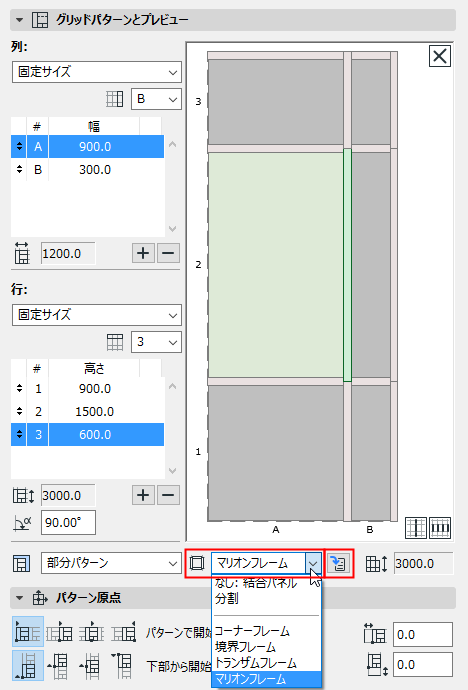Click the read-only pattern height field 3000.0
The height and width of the screenshot is (690, 468).
pos(423,563)
